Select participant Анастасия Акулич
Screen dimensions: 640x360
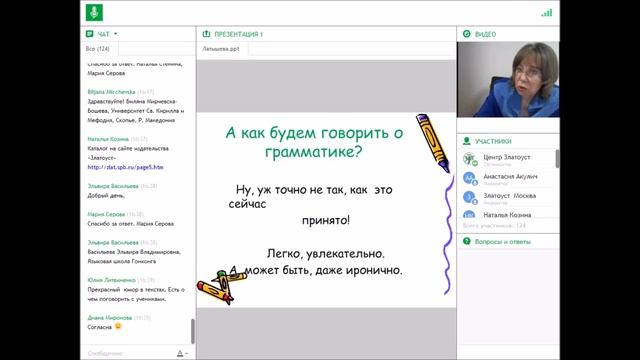(510, 177)
